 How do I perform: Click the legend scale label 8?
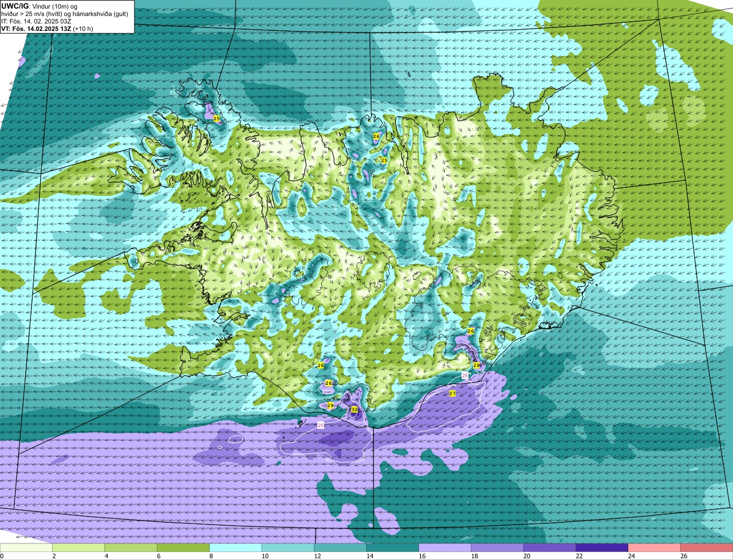(x=210, y=556)
